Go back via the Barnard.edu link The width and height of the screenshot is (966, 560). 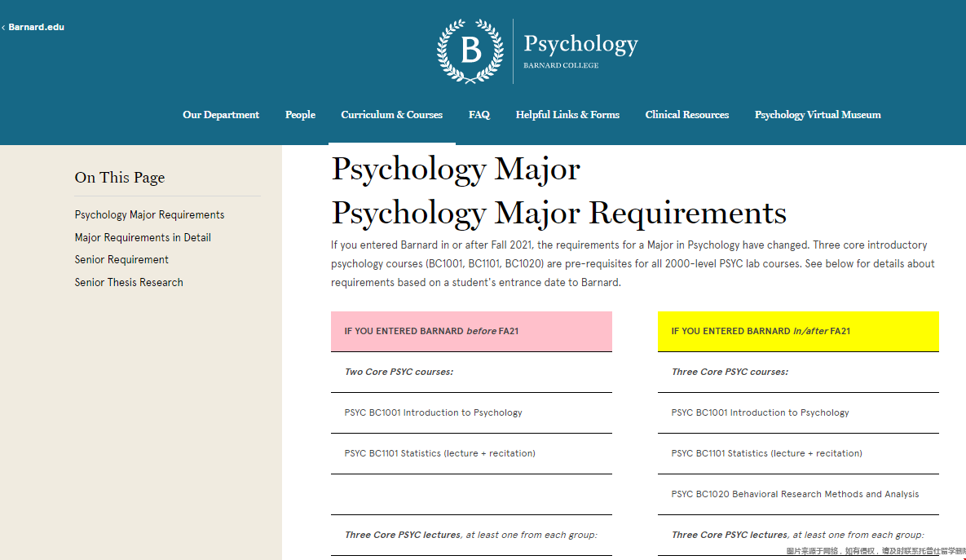(33, 27)
